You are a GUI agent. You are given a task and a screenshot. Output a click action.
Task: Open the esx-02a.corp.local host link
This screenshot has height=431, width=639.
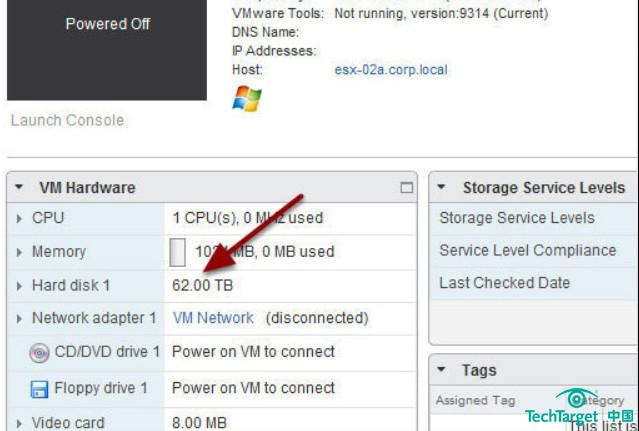point(391,70)
